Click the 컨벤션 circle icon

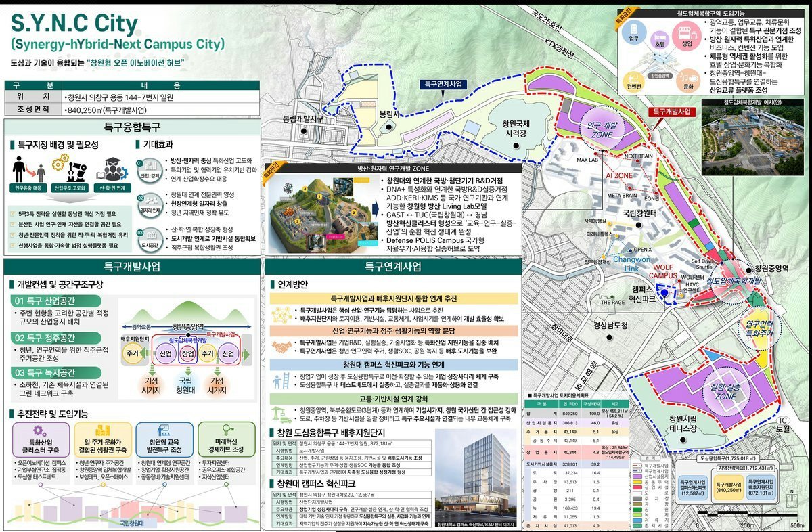coord(633,82)
